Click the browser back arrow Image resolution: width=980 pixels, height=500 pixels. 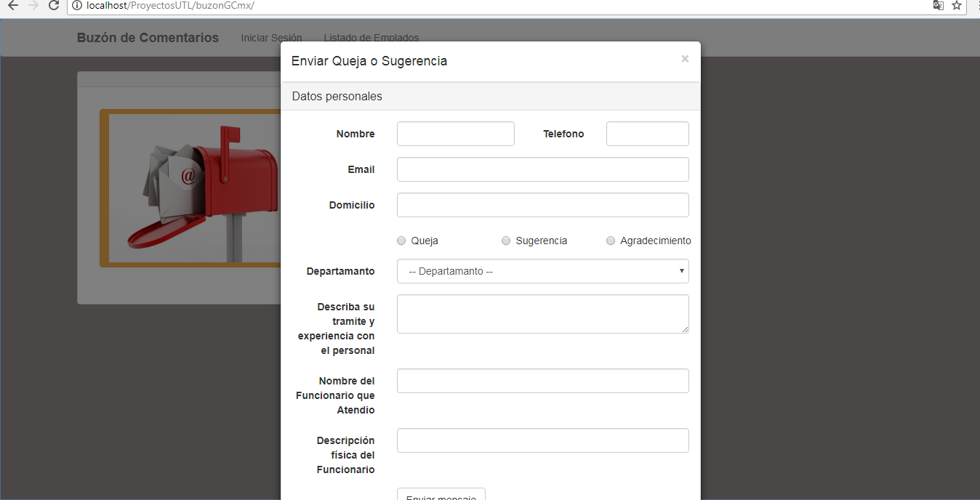[x=12, y=6]
